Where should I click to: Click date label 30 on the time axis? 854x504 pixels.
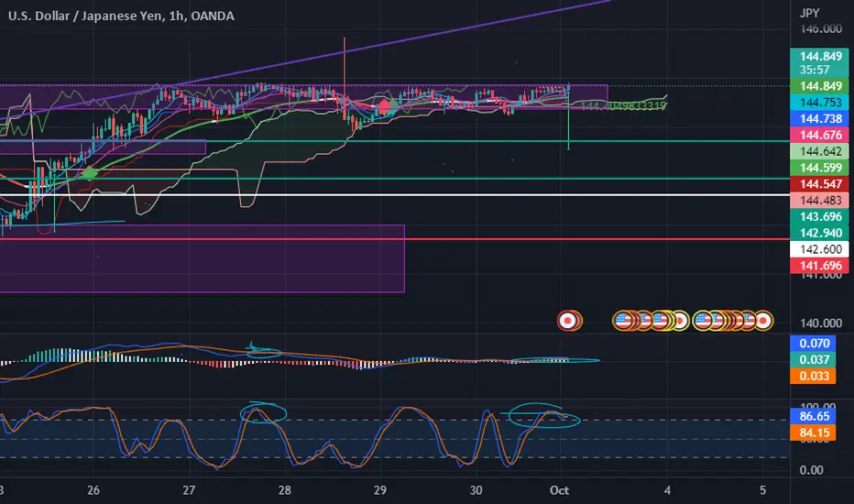pos(476,490)
